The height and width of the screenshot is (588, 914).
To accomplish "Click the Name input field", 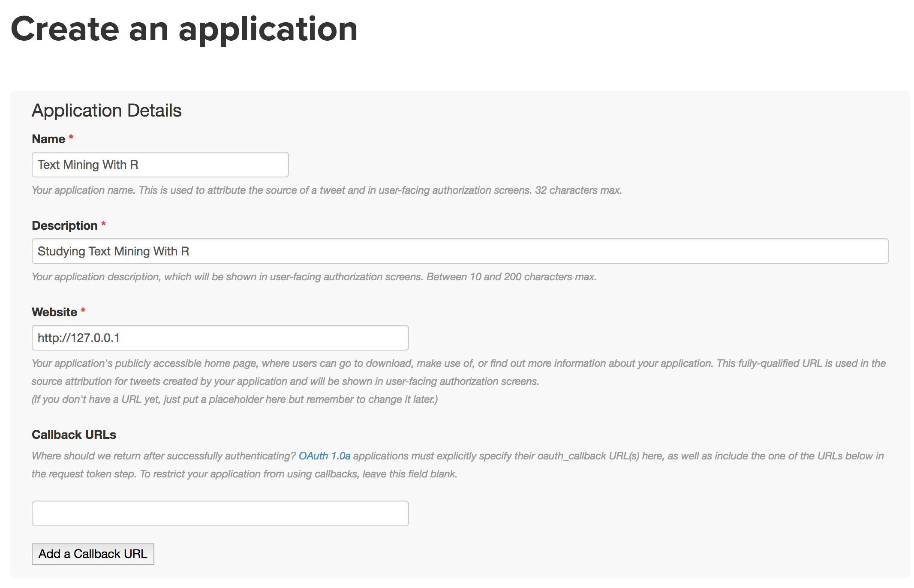I will [x=160, y=165].
